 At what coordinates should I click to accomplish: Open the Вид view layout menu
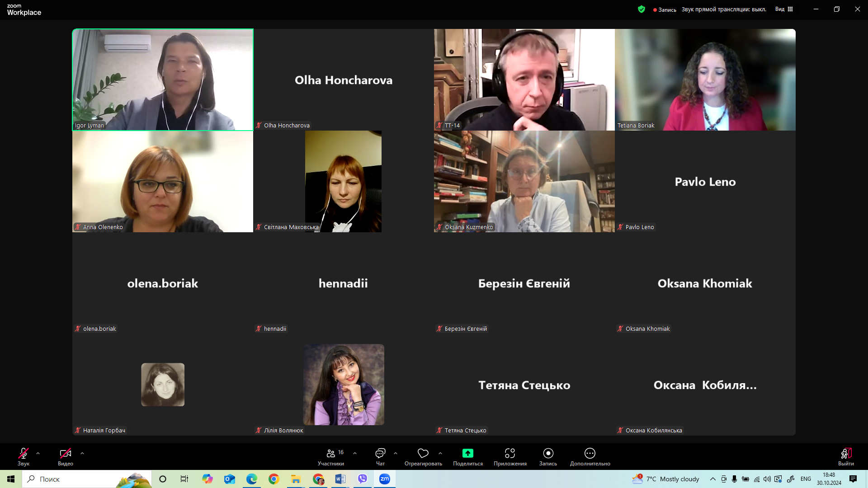[784, 9]
